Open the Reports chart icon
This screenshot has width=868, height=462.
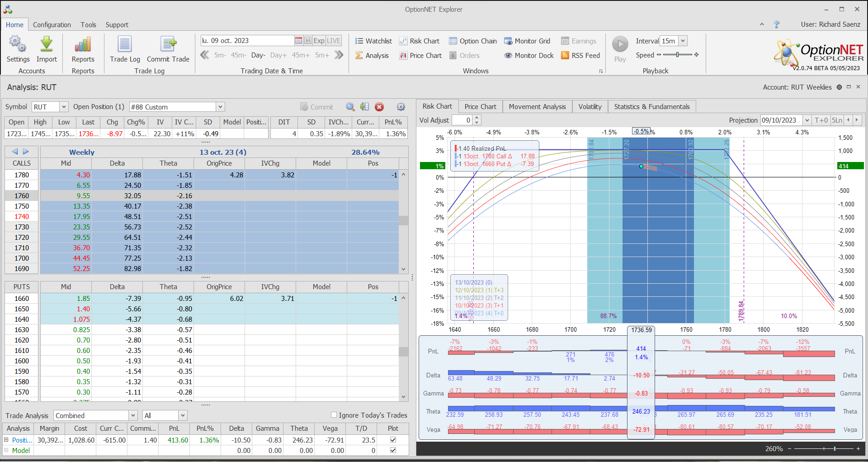coord(83,44)
